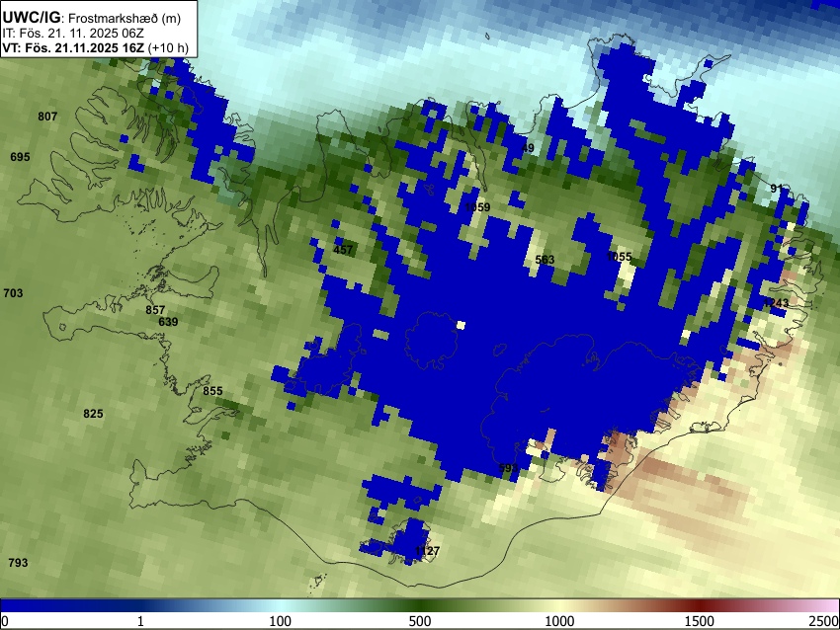Image resolution: width=840 pixels, height=630 pixels.
Task: Pick the station value 857
Action: [x=155, y=310]
